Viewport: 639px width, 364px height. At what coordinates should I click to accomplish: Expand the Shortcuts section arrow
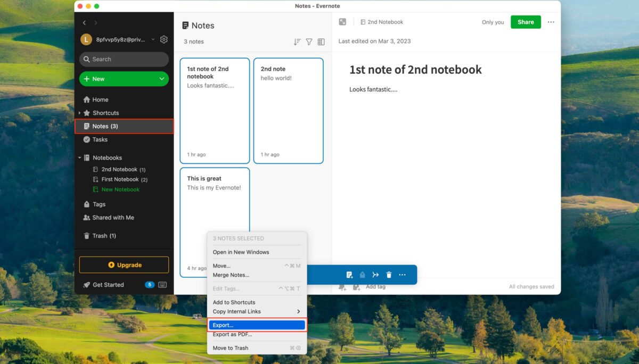click(x=80, y=113)
